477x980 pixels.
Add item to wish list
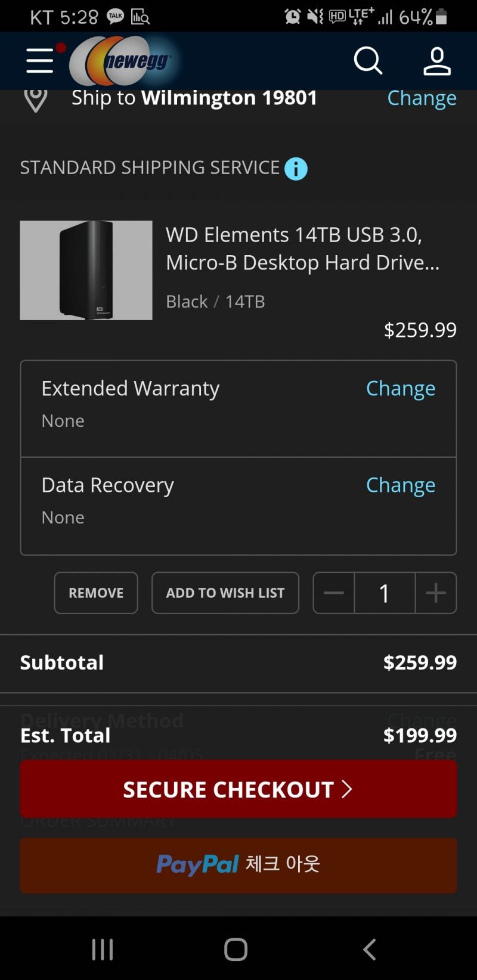click(x=225, y=593)
